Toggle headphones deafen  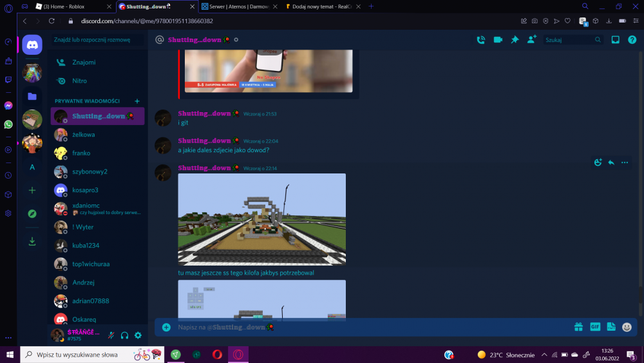coord(124,335)
